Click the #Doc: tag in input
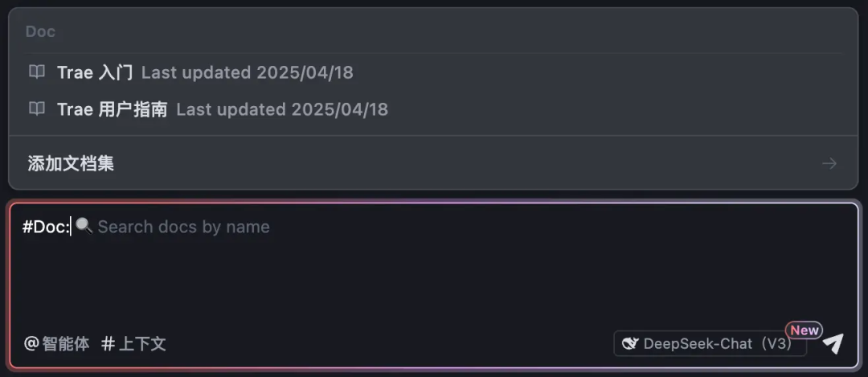The image size is (868, 377). (x=46, y=227)
